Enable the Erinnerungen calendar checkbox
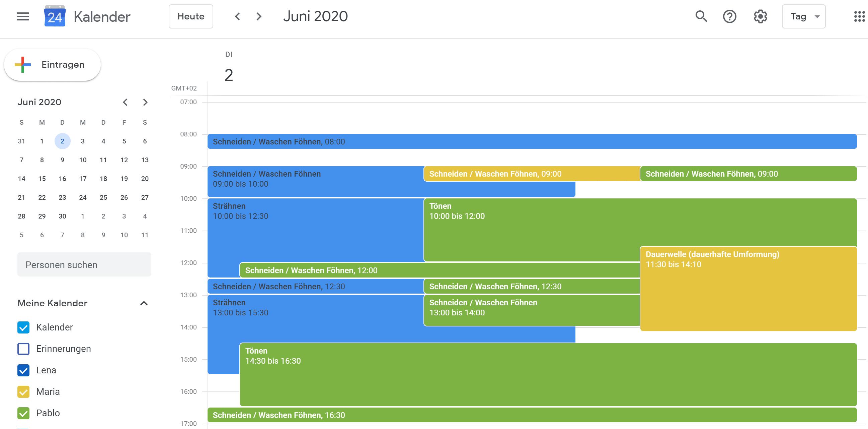Viewport: 868px width, 429px height. coord(23,349)
